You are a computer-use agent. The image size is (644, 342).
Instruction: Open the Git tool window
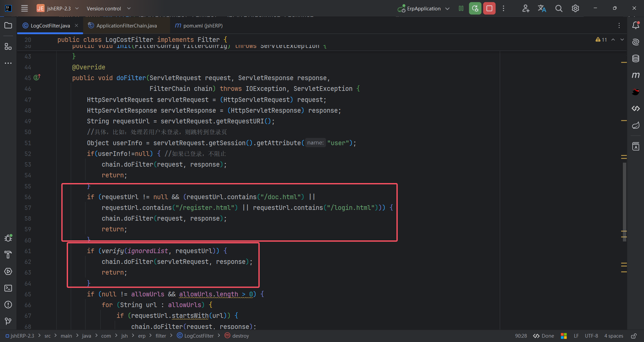(8, 321)
